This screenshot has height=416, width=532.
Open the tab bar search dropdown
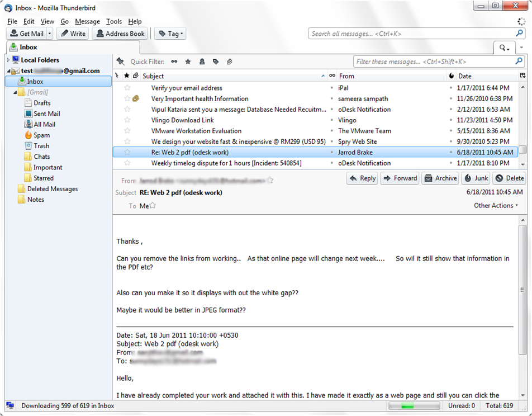pos(505,48)
